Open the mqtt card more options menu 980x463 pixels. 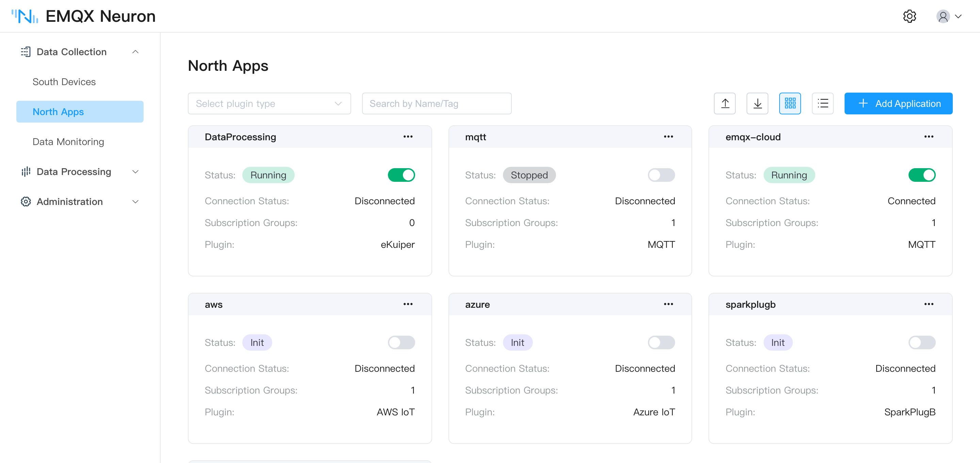tap(668, 137)
